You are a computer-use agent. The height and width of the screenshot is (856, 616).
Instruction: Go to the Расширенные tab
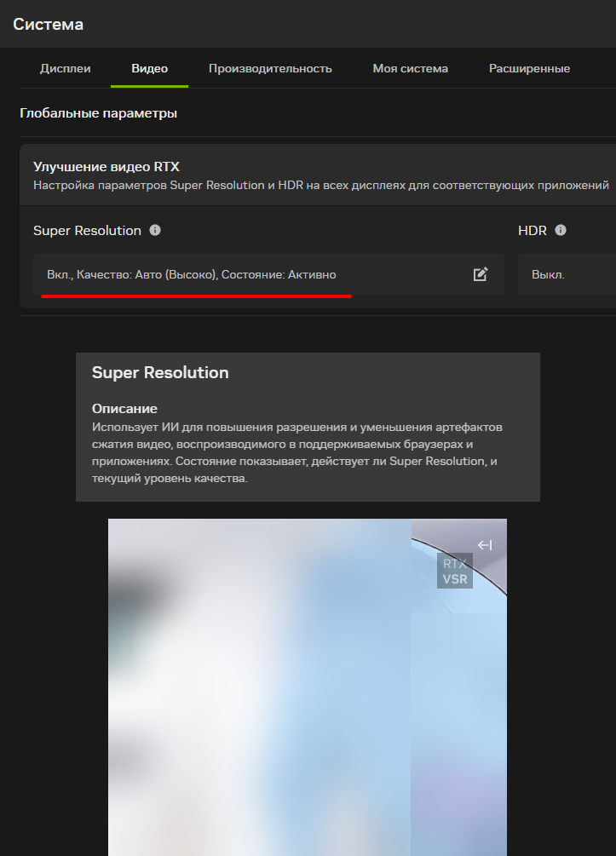tap(529, 69)
